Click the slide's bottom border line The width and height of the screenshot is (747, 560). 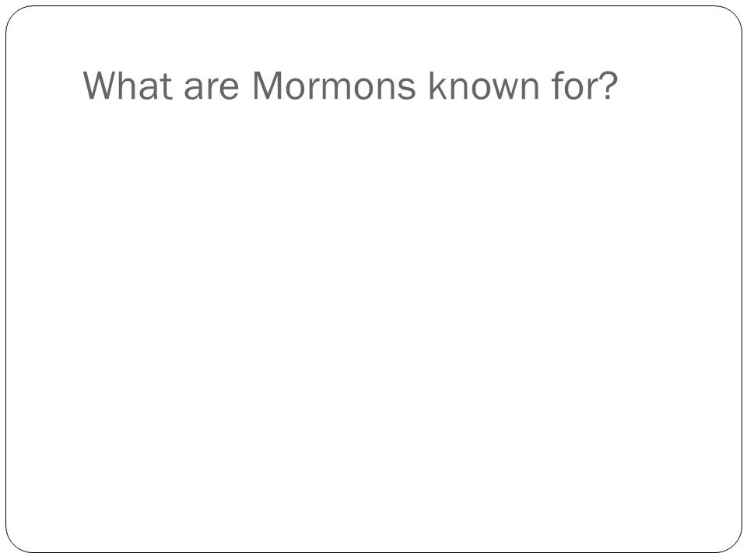373,552
